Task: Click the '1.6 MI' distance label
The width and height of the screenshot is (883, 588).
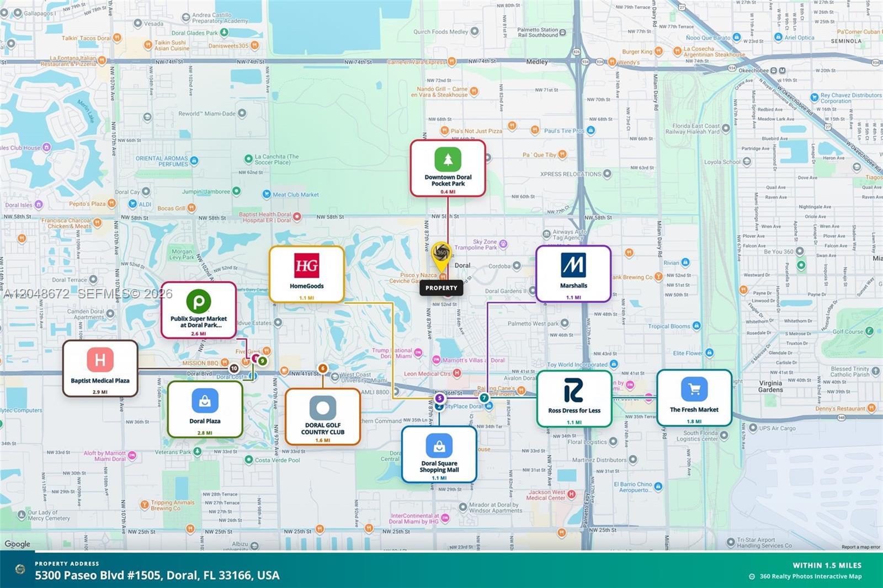Action: pos(323,441)
